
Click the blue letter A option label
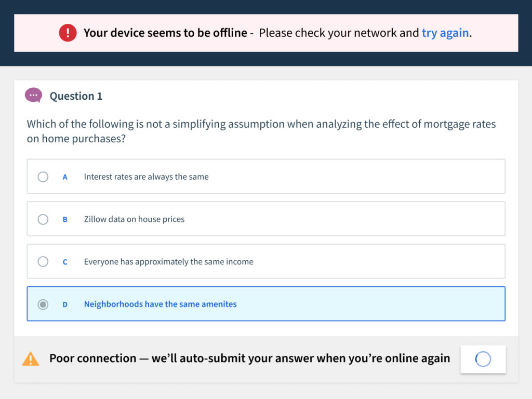pos(65,177)
